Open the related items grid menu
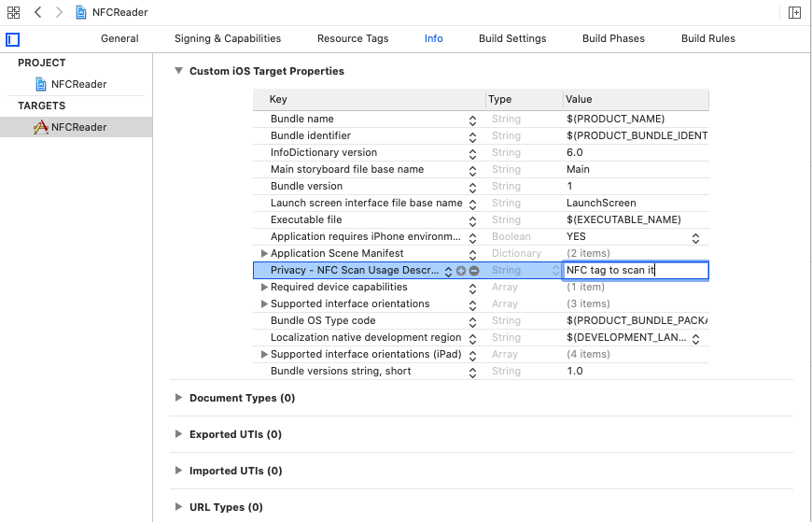812x522 pixels. (x=13, y=12)
